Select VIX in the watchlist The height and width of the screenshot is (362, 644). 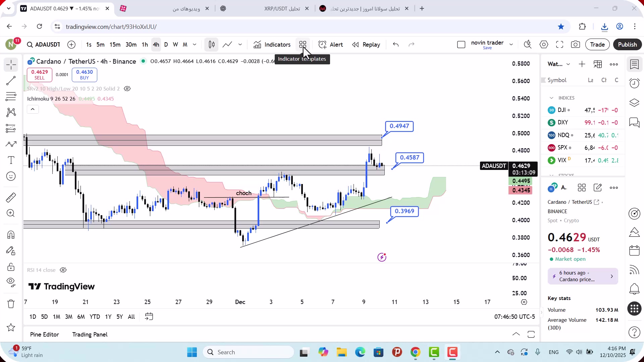[x=583, y=160]
